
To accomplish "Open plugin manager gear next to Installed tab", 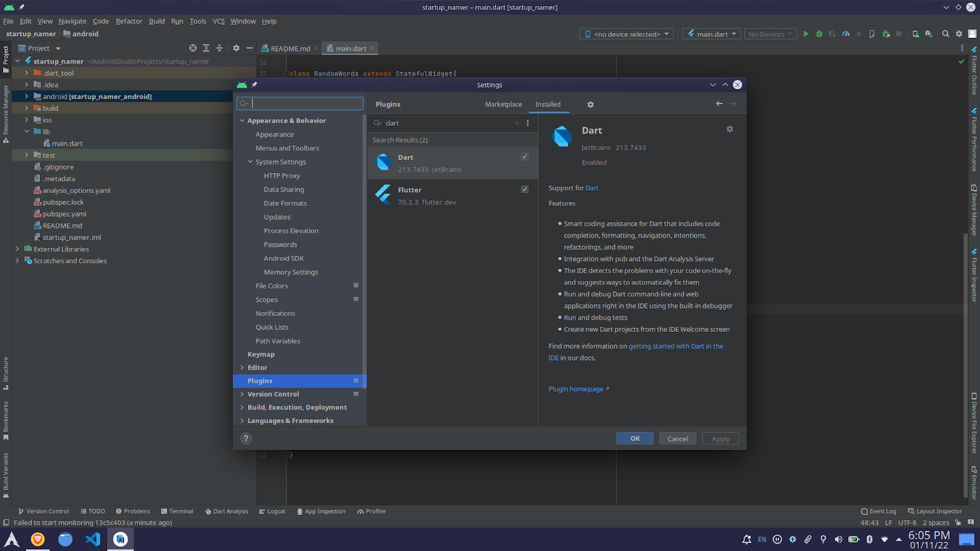I will click(590, 105).
